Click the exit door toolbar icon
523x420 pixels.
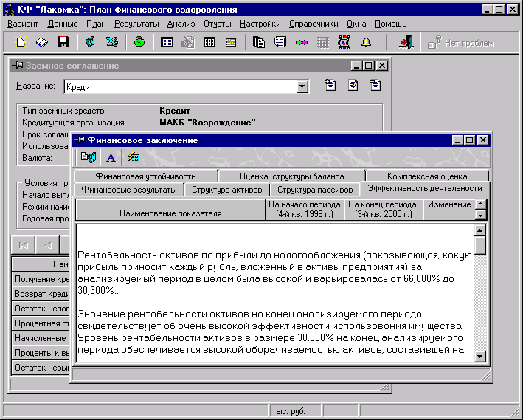tap(406, 42)
